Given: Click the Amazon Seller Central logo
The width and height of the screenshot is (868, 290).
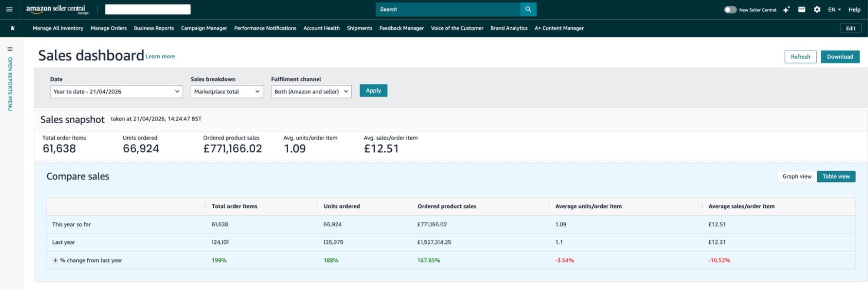Looking at the screenshot, I should click(x=57, y=10).
